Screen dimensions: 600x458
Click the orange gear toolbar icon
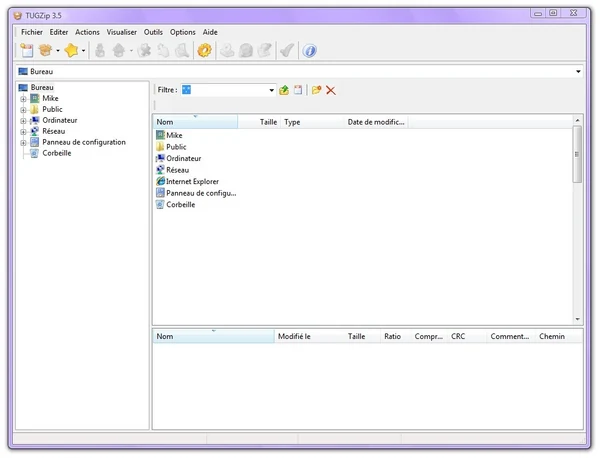pyautogui.click(x=204, y=51)
